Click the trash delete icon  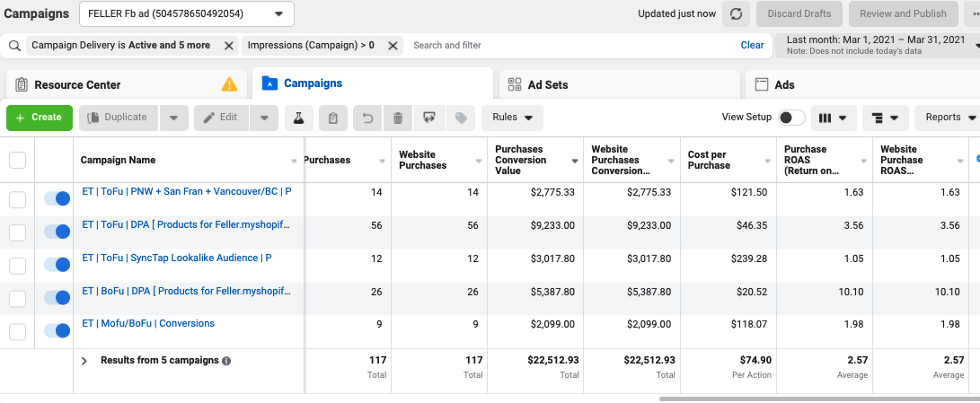pos(399,118)
